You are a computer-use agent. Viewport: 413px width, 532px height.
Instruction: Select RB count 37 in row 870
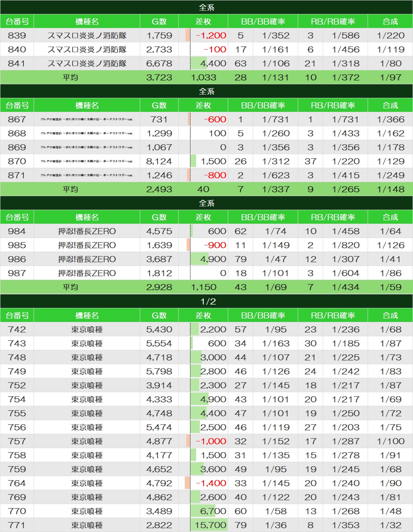[310, 161]
